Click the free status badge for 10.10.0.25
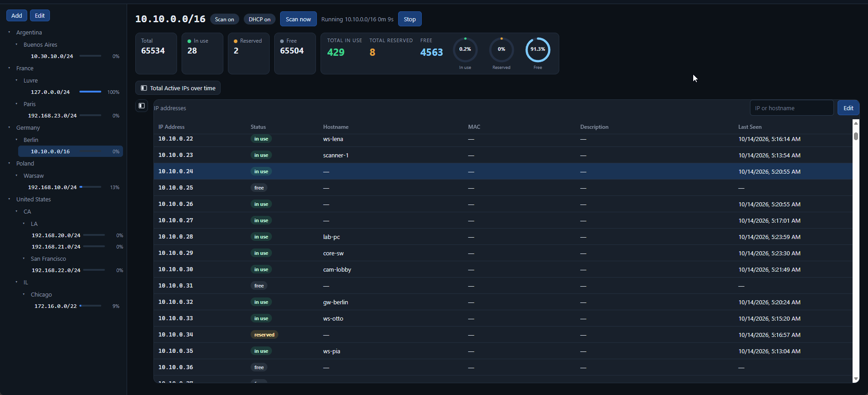868x395 pixels. click(259, 188)
